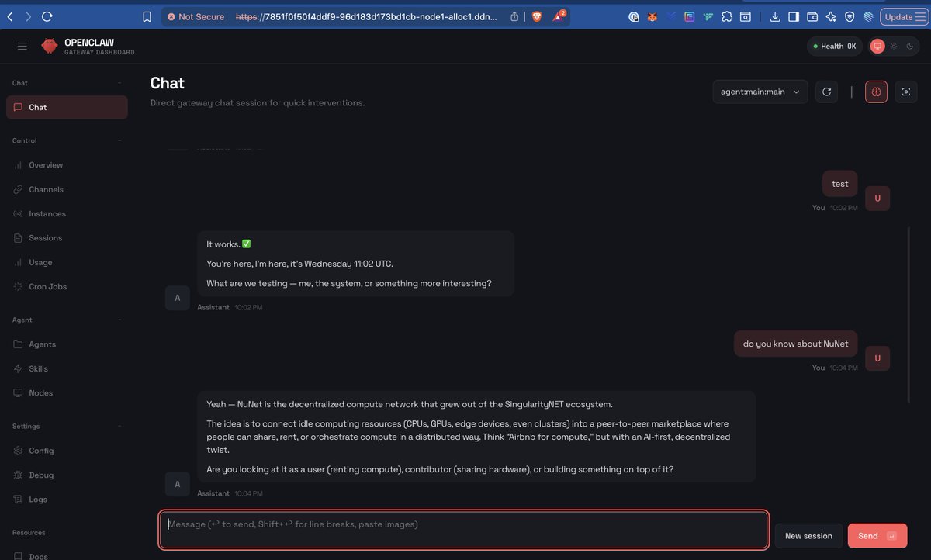931x560 pixels.
Task: Open the Config settings page
Action: [67, 451]
